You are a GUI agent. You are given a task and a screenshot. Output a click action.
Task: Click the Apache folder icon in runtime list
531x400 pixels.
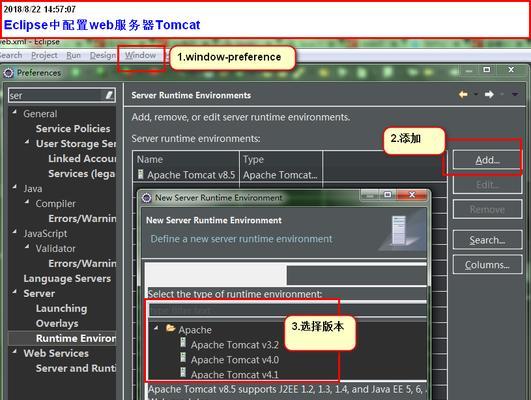coord(170,328)
